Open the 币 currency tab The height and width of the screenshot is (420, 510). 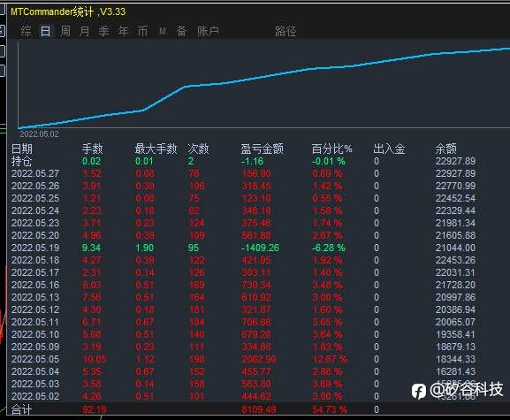(x=142, y=31)
